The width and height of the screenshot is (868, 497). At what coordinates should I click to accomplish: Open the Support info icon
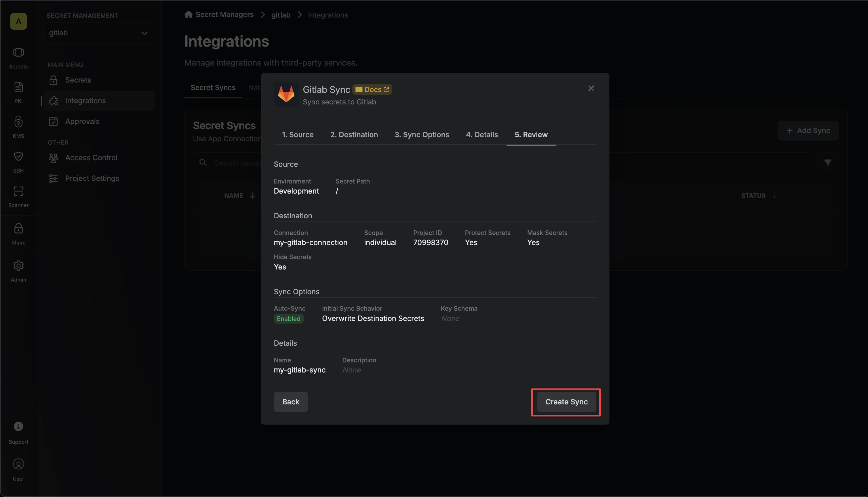[x=18, y=426]
